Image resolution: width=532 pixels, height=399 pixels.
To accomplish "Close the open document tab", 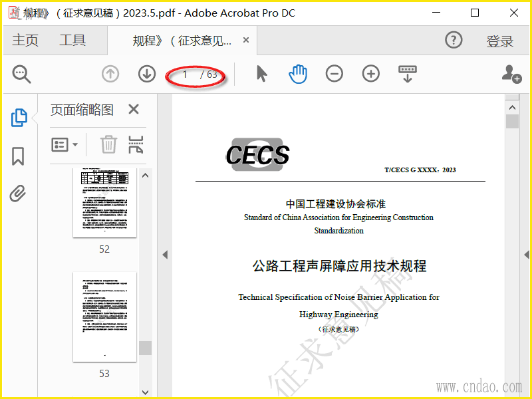I will pyautogui.click(x=246, y=40).
